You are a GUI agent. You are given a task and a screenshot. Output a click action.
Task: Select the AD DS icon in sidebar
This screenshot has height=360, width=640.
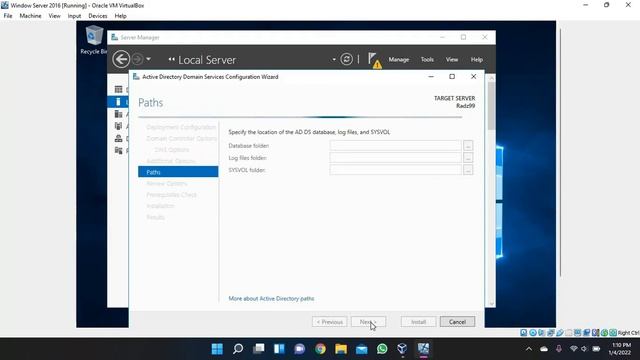tap(118, 126)
